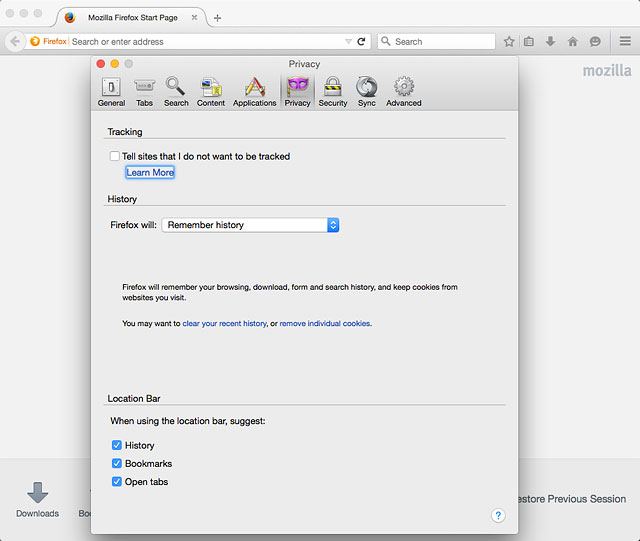Open the Advanced gear pane
640x541 pixels.
click(404, 92)
